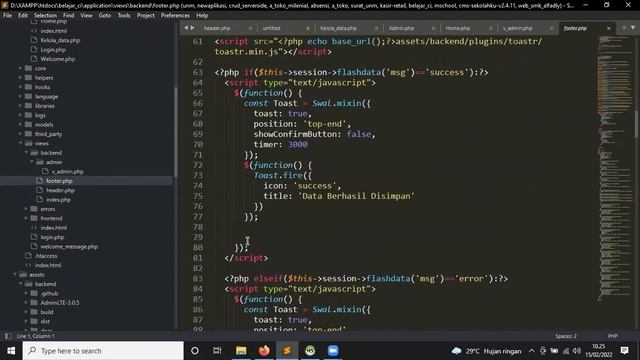Viewport: 640px width, 360px height.
Task: Collapse the assets folder arrow
Action: [x=15, y=275]
